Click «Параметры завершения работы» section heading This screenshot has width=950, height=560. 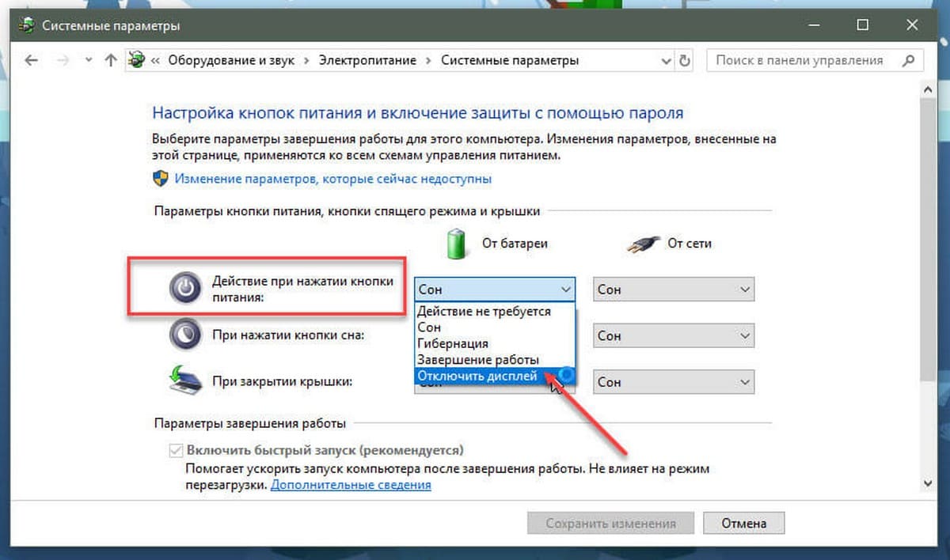click(250, 424)
